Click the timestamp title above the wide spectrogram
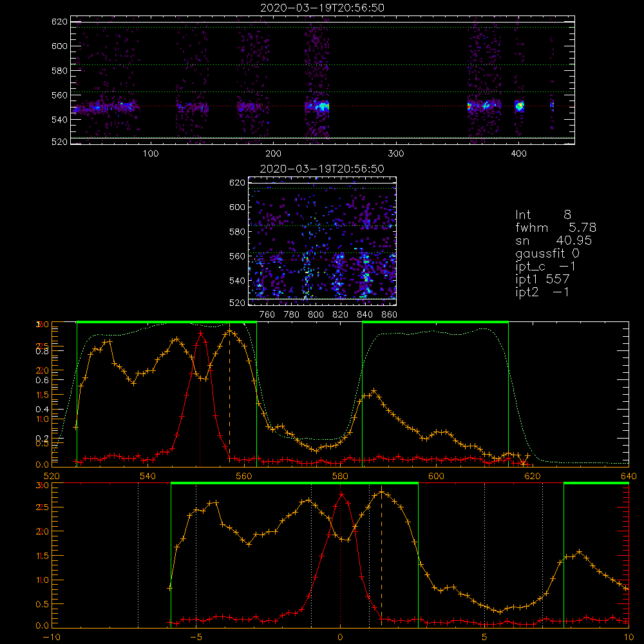The width and height of the screenshot is (644, 644). click(322, 8)
